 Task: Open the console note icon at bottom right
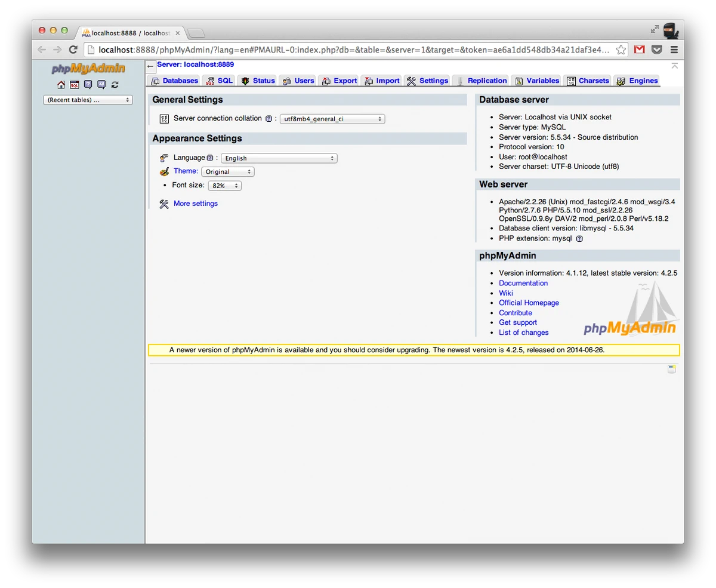(672, 370)
